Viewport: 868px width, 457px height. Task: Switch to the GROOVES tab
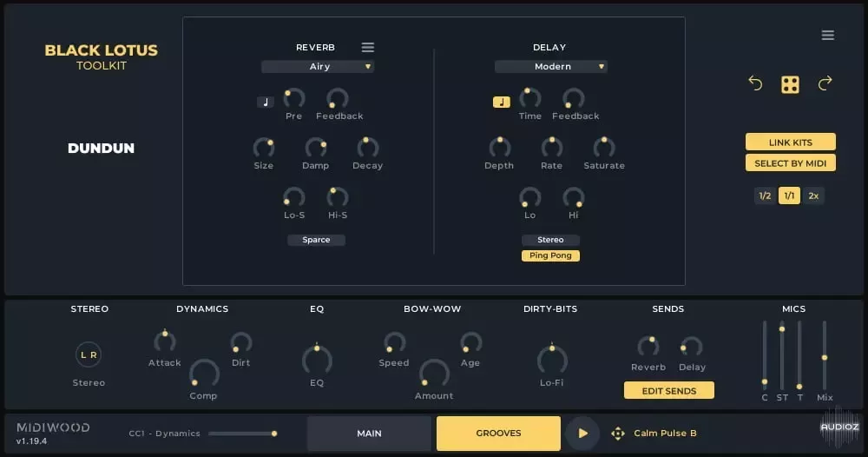pyautogui.click(x=498, y=433)
